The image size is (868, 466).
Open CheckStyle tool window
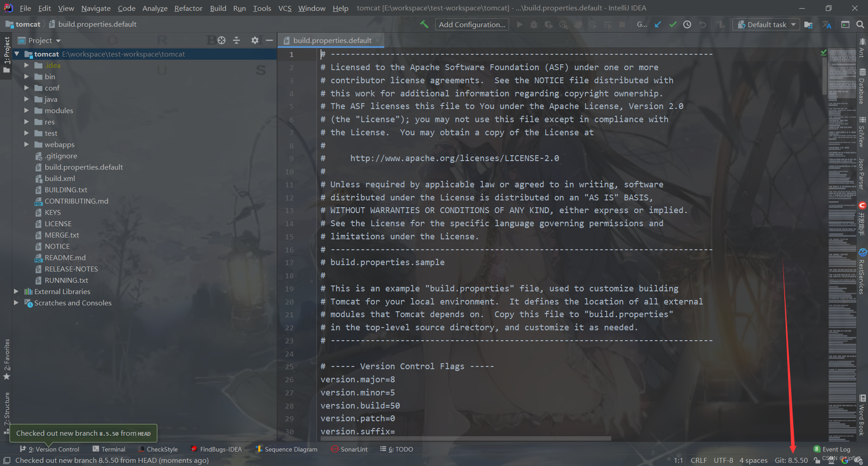[x=158, y=449]
